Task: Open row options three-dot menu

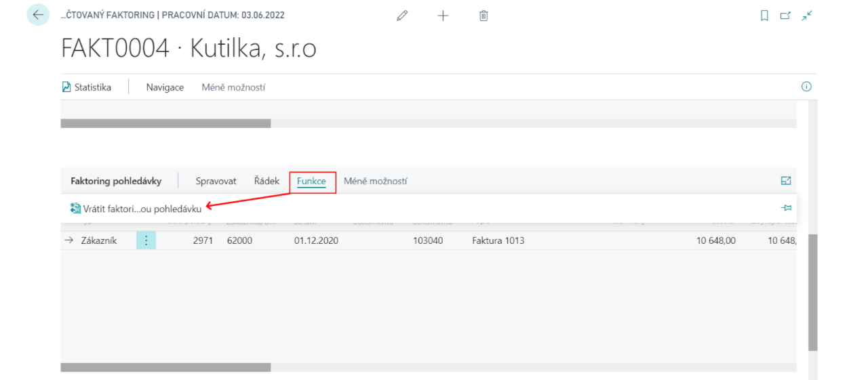Action: pos(146,240)
